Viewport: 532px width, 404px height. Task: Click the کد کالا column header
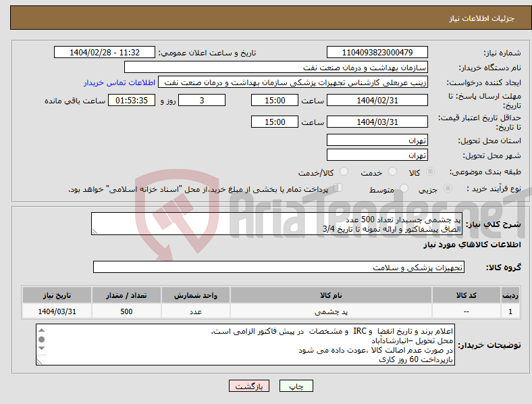tap(467, 295)
